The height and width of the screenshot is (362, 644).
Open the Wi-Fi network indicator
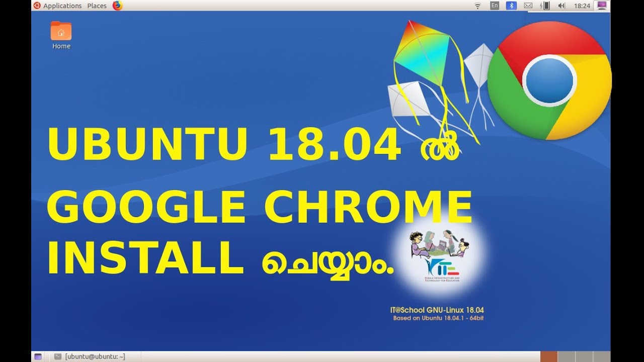[477, 6]
